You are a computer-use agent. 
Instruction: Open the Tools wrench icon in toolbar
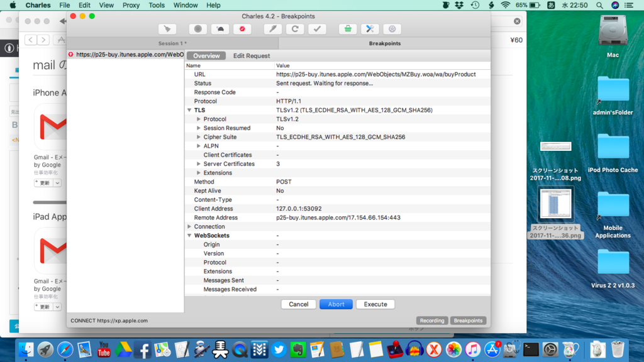click(x=370, y=29)
